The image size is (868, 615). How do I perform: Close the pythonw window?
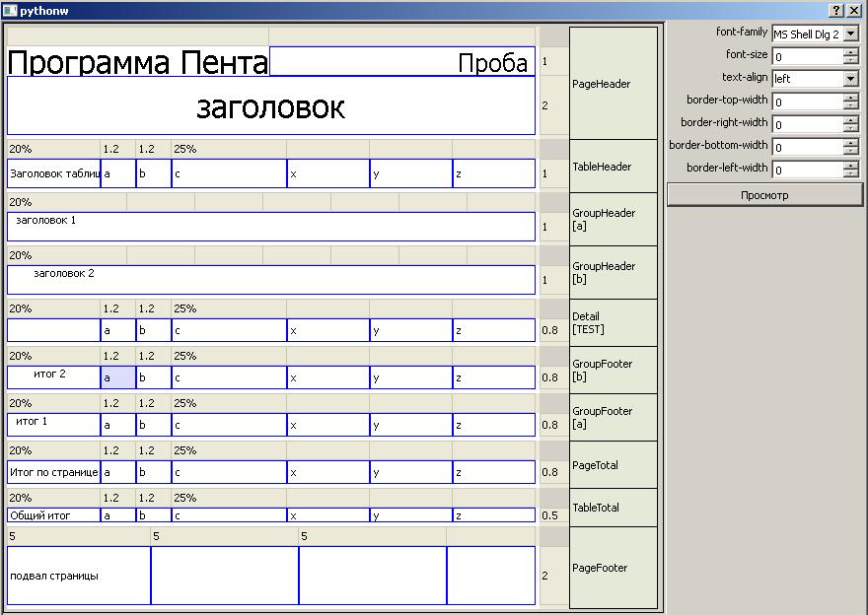tap(854, 10)
